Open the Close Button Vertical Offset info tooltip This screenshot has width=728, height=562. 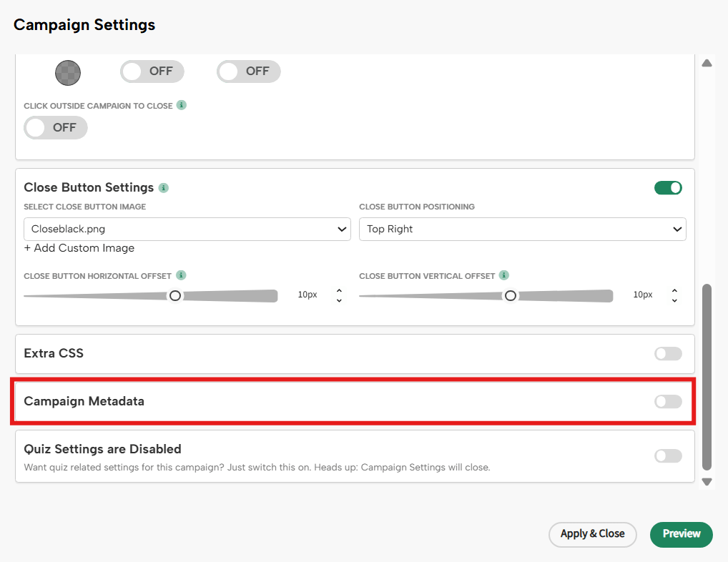click(503, 275)
